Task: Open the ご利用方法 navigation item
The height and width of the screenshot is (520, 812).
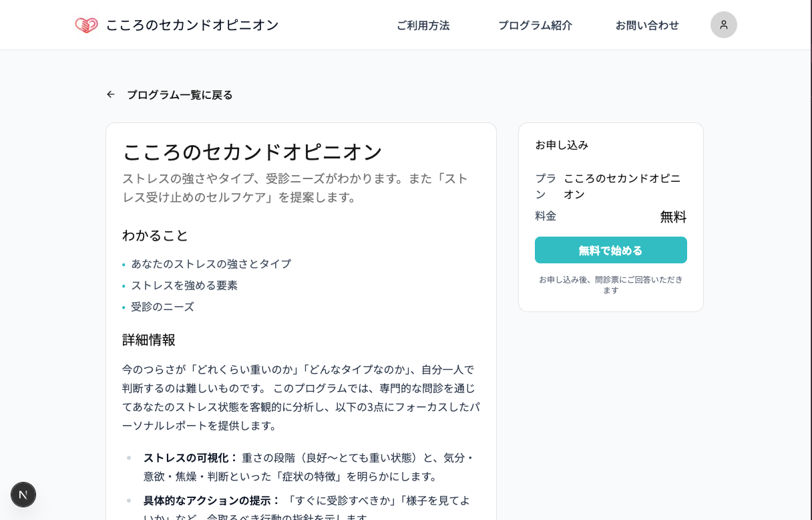Action: pyautogui.click(x=423, y=25)
